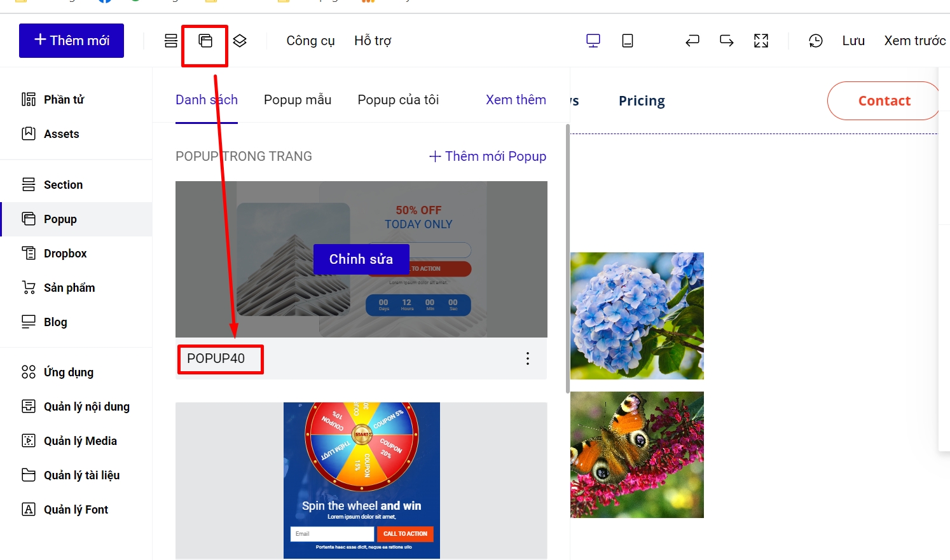The width and height of the screenshot is (950, 560).
Task: Open POPUP40 three-dot options menu
Action: pos(528,359)
